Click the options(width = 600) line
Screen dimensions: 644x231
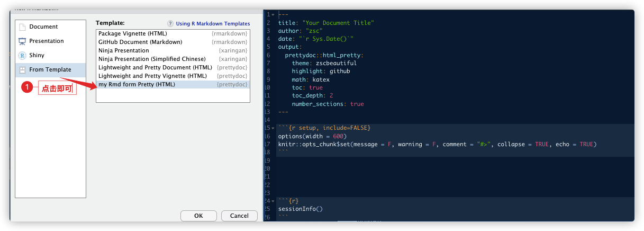pyautogui.click(x=312, y=136)
